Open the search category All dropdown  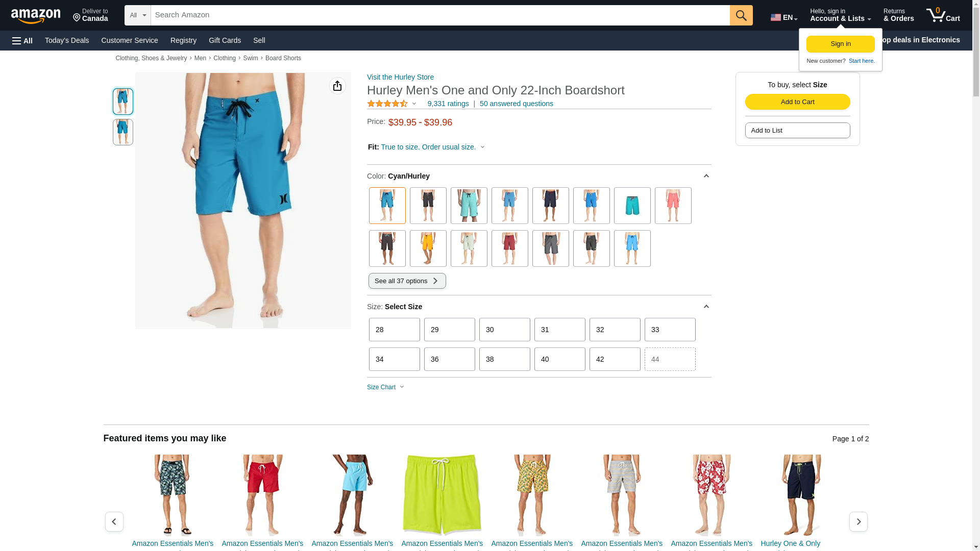[138, 15]
